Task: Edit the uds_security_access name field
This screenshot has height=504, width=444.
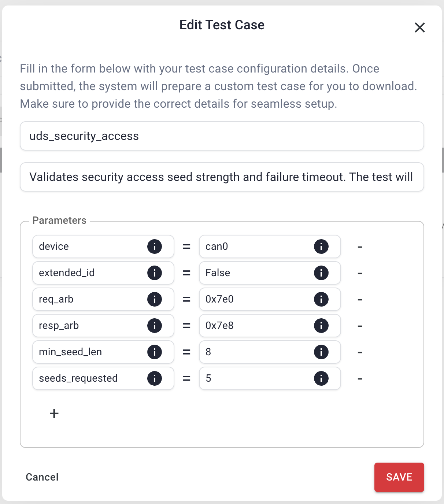Action: point(222,136)
